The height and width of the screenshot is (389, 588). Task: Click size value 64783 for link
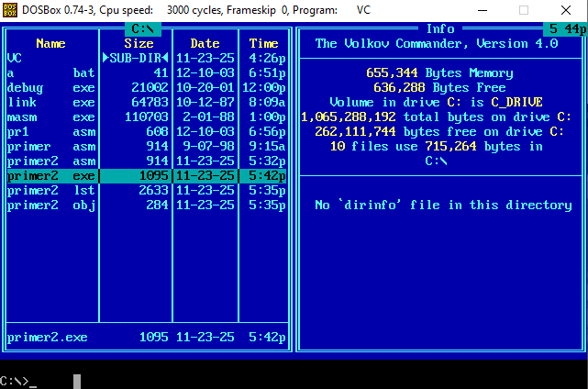coord(150,102)
